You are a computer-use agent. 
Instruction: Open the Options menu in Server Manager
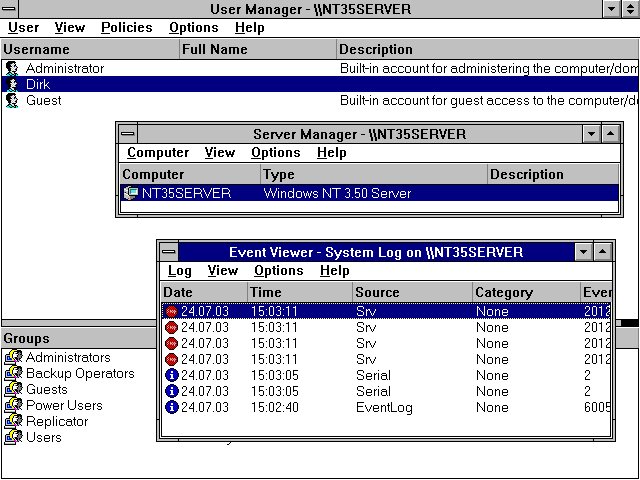[276, 153]
